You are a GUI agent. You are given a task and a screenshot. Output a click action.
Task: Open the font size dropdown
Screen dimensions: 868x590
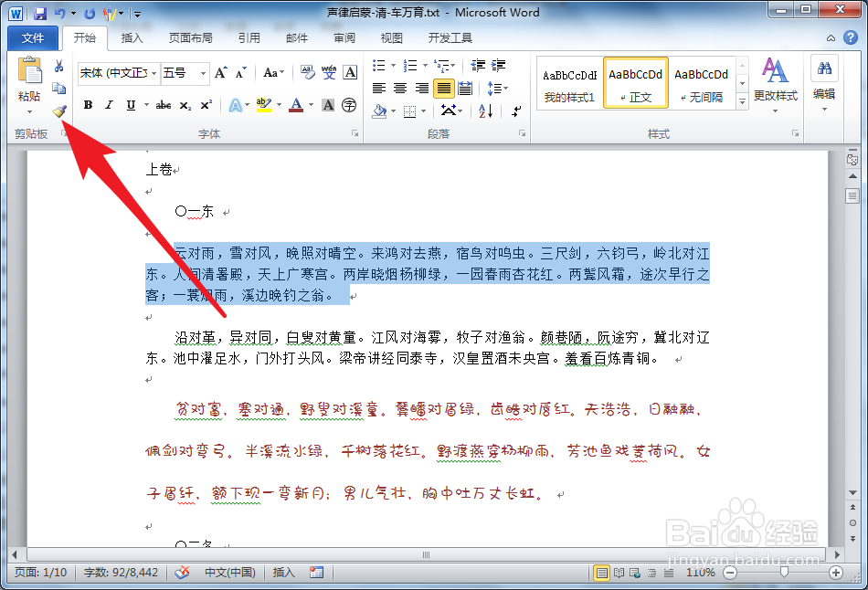tap(203, 73)
